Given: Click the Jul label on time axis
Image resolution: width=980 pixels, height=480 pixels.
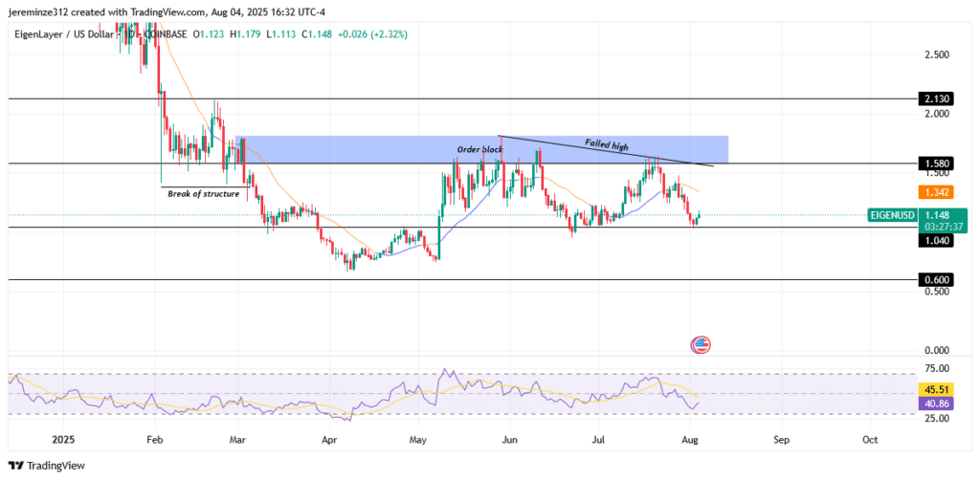Looking at the screenshot, I should [599, 440].
